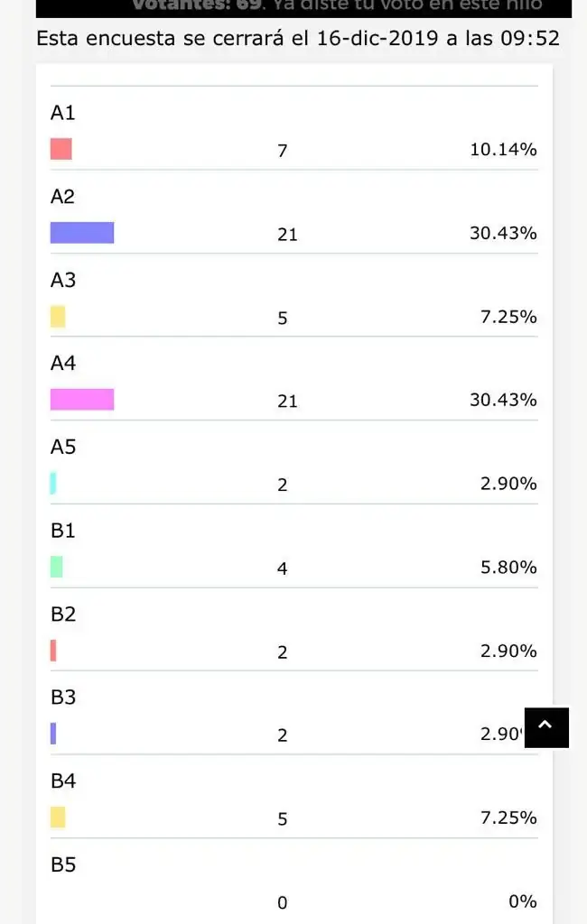Click the red A1 result bar
Viewport: 587px width, 924px height.
(61, 149)
